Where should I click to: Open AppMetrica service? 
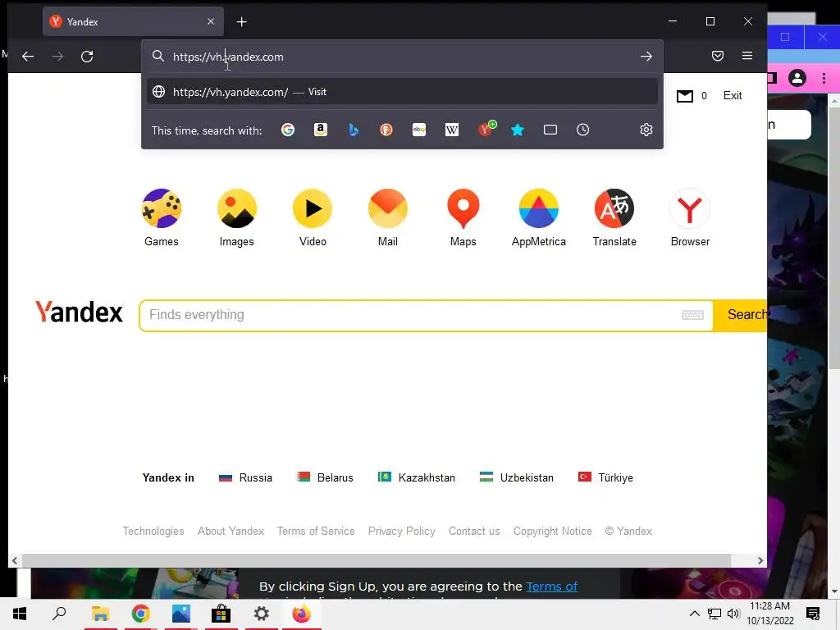point(539,218)
